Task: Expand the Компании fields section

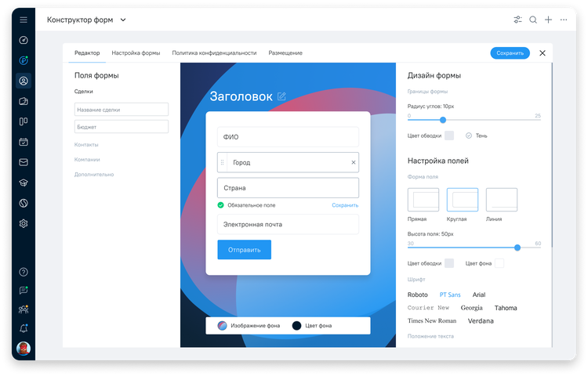Action: (x=87, y=160)
